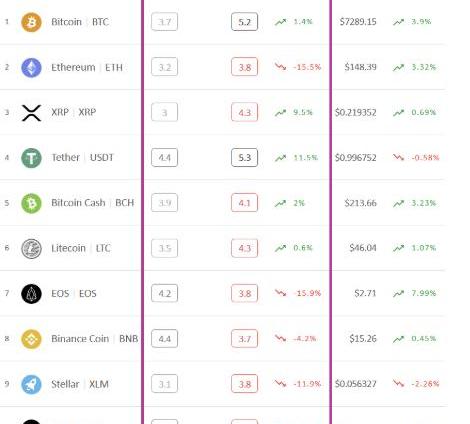
Task: Click the Stellar rocket logo icon
Action: 31,384
